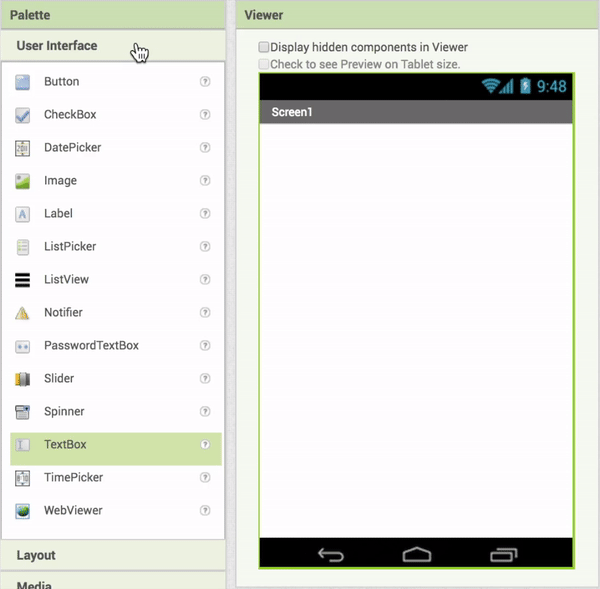Click the Viewer panel header
Viewport: 600px width, 589px height.
[417, 15]
